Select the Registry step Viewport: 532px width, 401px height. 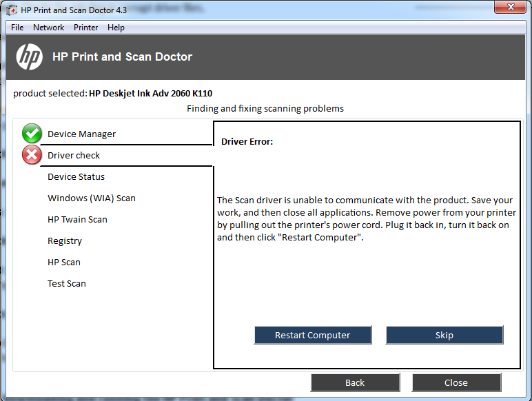pyautogui.click(x=65, y=240)
